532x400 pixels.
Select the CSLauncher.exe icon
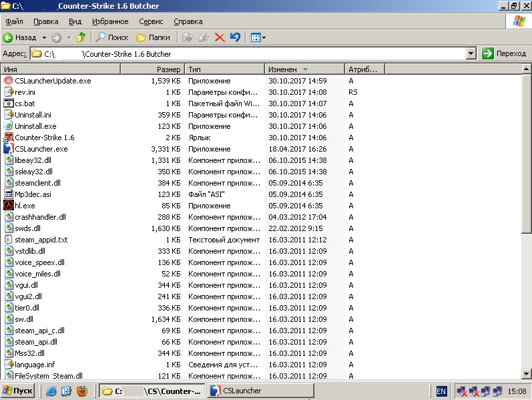point(9,149)
